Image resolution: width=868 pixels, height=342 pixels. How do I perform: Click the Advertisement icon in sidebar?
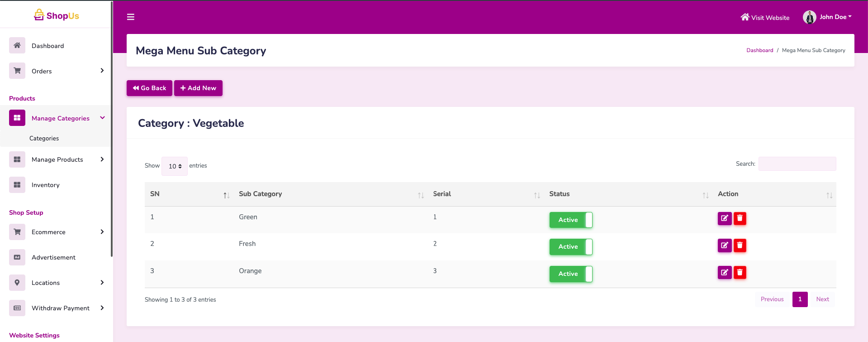pyautogui.click(x=17, y=257)
